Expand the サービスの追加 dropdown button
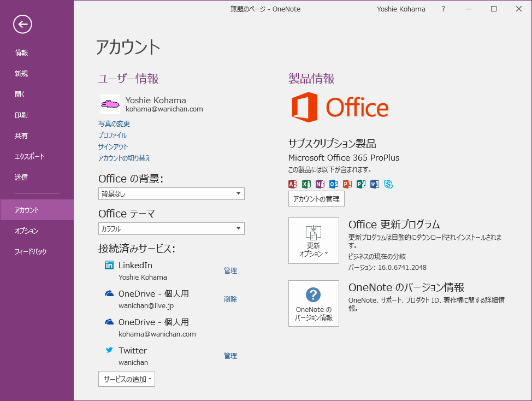Image resolution: width=532 pixels, height=401 pixels. click(x=127, y=379)
